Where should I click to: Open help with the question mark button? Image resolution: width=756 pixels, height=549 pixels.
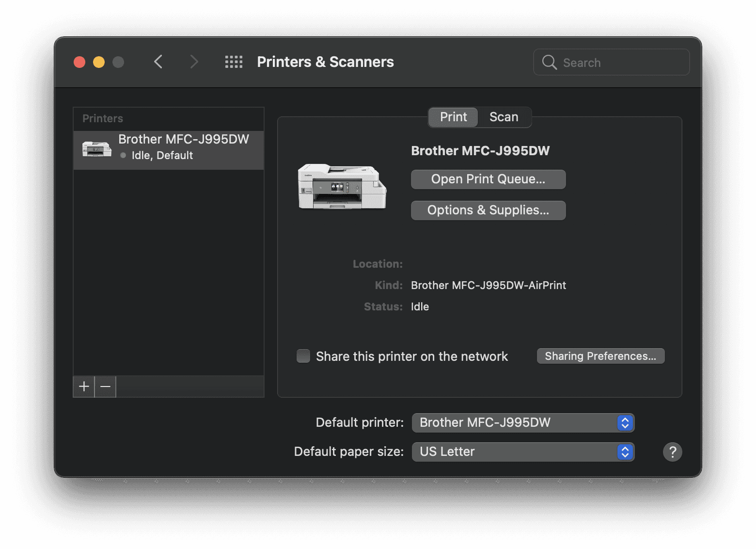point(672,452)
